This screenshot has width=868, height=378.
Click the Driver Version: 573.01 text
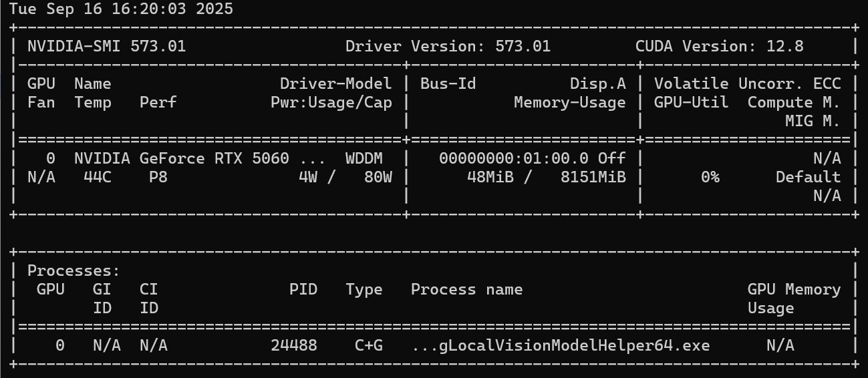[x=448, y=46]
